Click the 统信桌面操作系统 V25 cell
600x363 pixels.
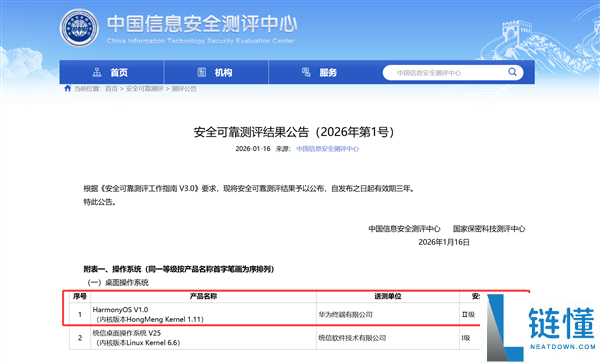coord(204,338)
